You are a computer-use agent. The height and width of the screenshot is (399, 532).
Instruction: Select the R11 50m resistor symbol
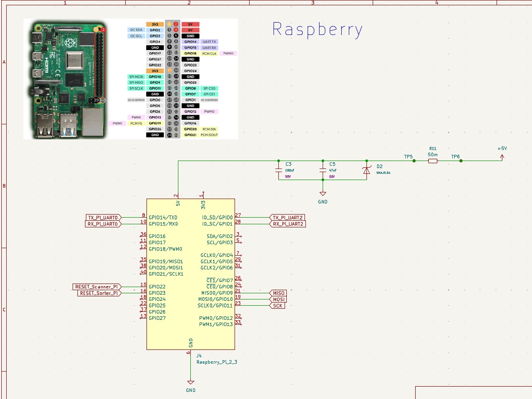(432, 161)
